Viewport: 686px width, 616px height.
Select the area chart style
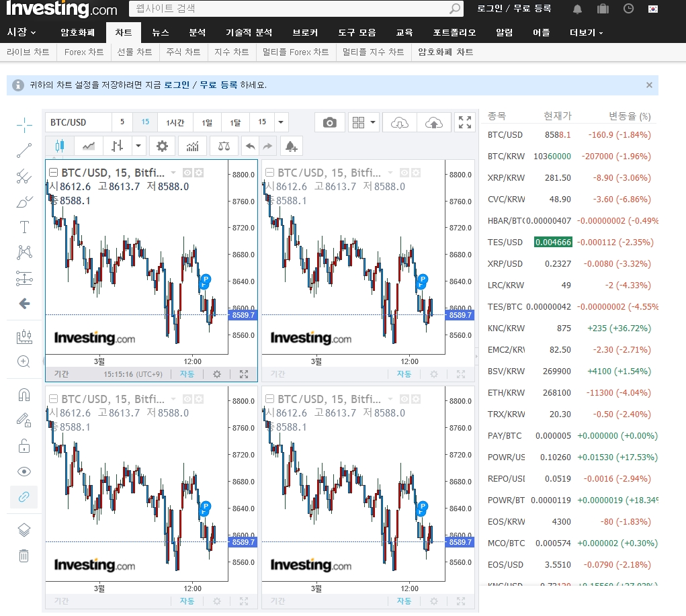(89, 146)
